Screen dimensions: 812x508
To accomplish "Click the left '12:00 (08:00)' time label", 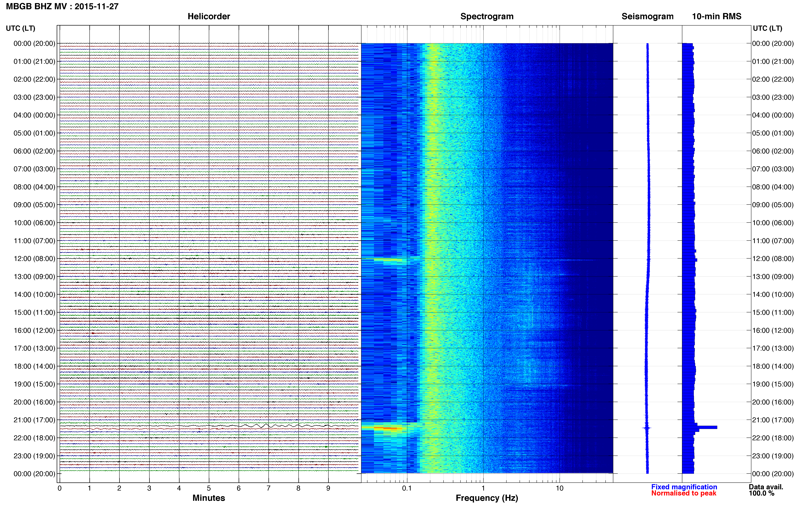I will click(x=34, y=259).
